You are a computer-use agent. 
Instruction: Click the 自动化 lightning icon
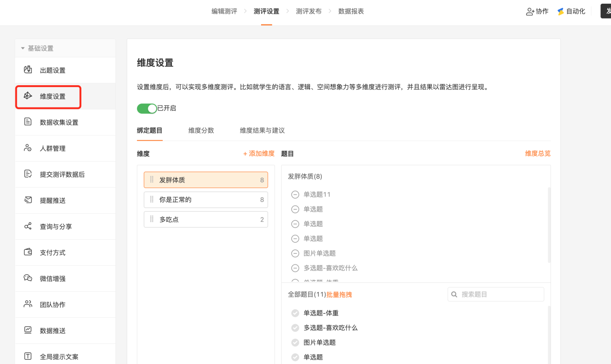click(x=561, y=12)
